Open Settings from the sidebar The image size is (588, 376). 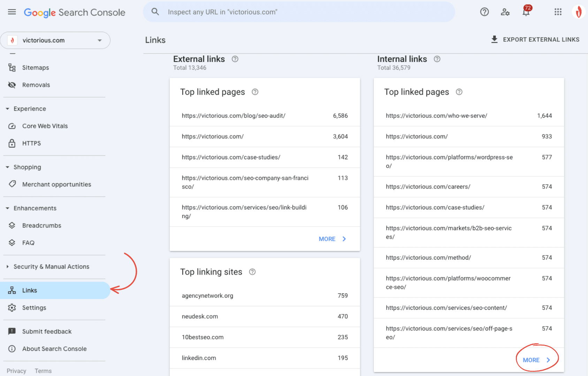tap(34, 308)
